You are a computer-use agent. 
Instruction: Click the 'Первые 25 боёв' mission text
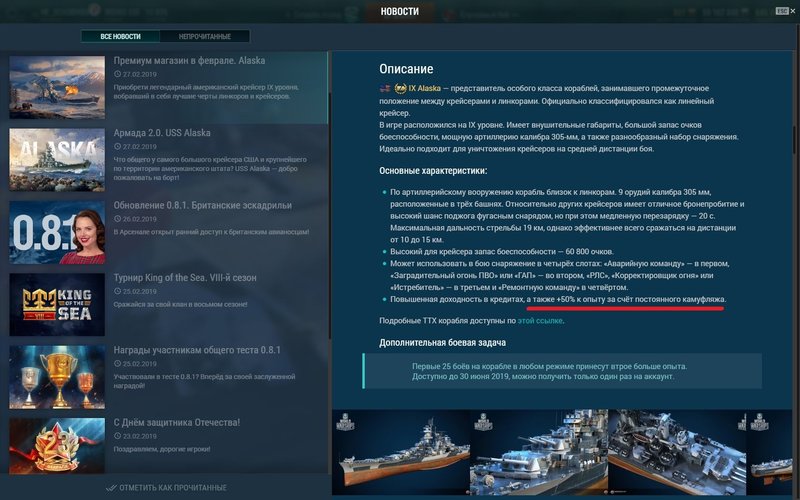coord(549,371)
